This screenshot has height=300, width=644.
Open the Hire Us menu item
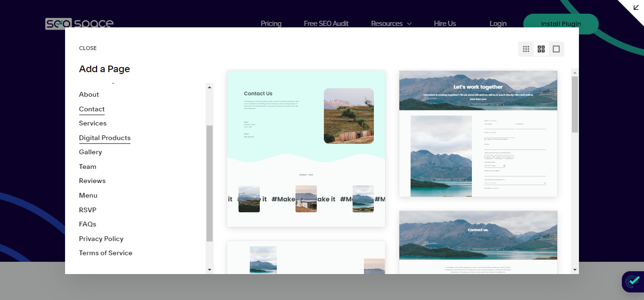point(445,23)
